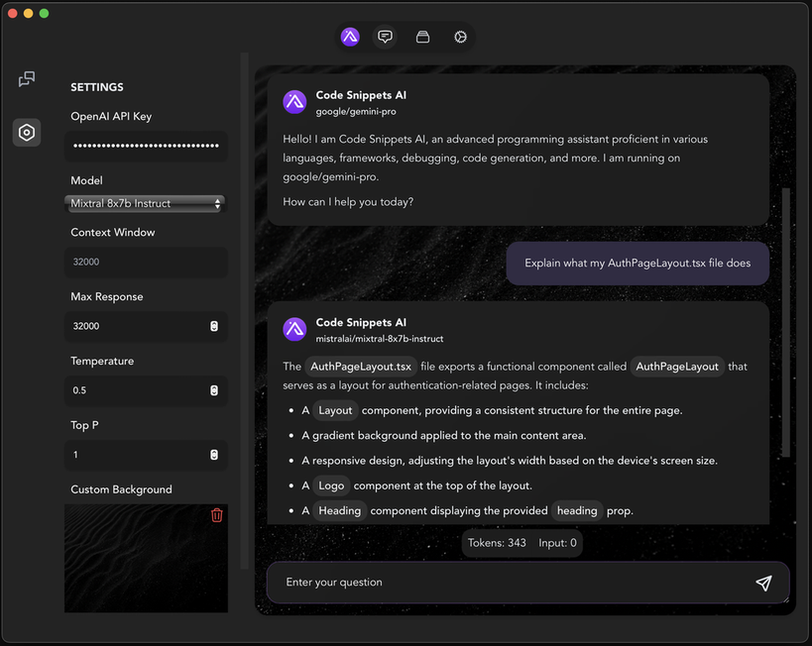This screenshot has width=812, height=646.
Task: Click the stepper icon beside Top P field
Action: pyautogui.click(x=213, y=455)
